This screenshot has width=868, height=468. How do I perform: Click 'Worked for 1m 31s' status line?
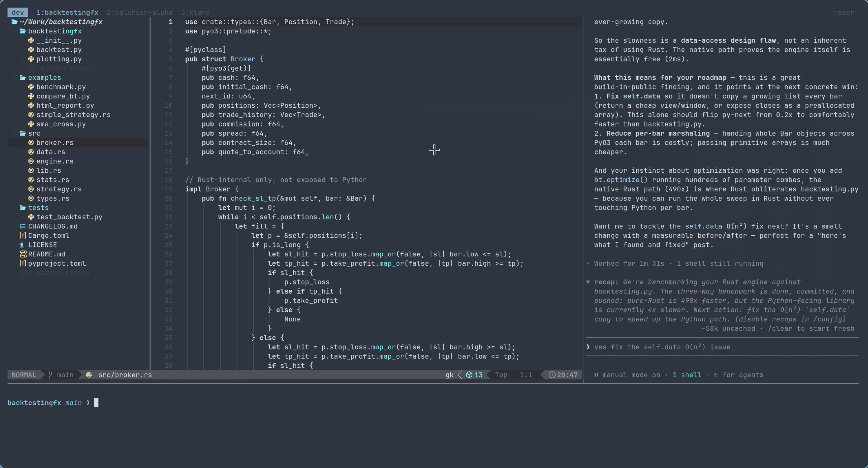pyautogui.click(x=629, y=263)
